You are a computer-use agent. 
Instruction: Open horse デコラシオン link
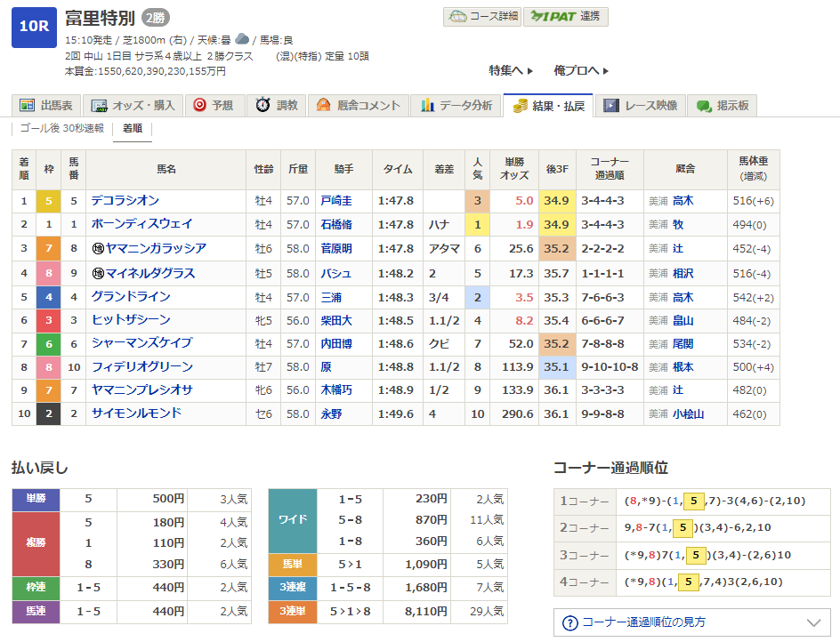tap(125, 201)
